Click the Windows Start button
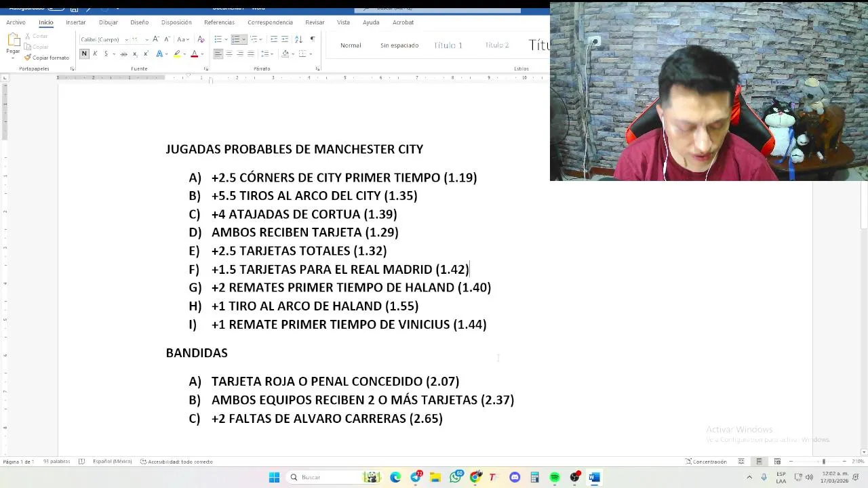868x488 pixels. 274,477
